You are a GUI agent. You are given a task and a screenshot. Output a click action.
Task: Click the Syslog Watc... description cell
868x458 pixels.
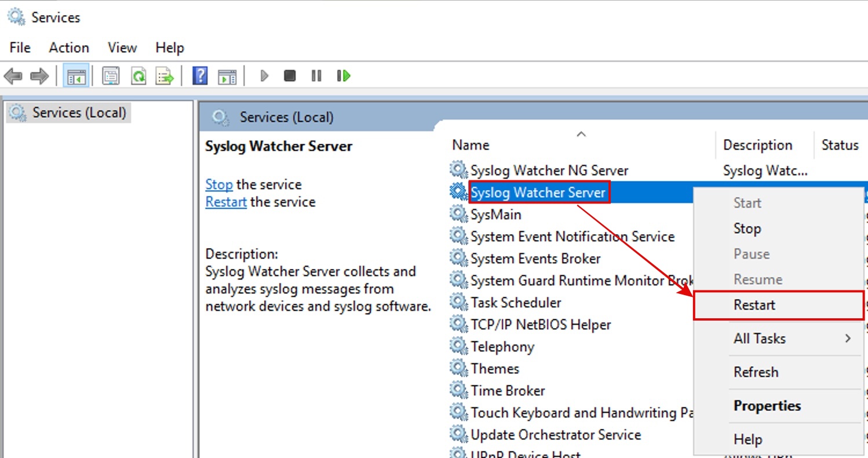point(765,170)
